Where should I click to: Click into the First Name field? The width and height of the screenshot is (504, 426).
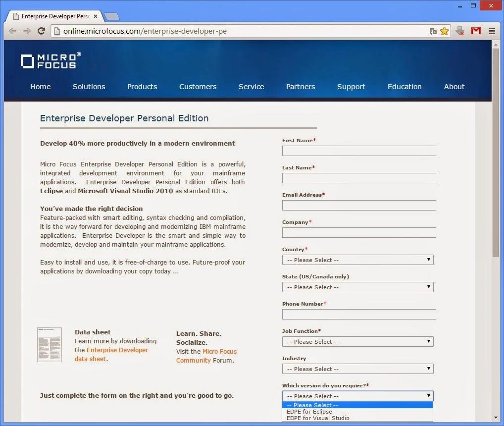coord(359,151)
